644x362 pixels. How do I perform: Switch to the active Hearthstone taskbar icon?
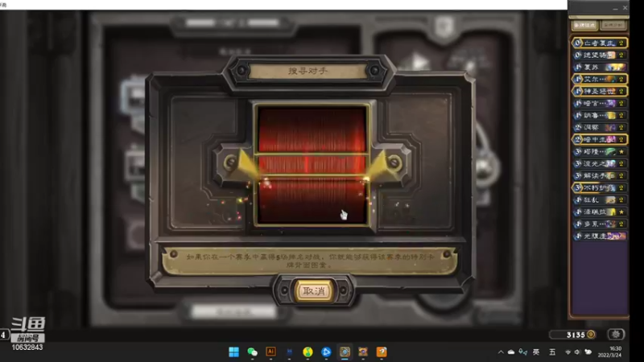coord(345,352)
